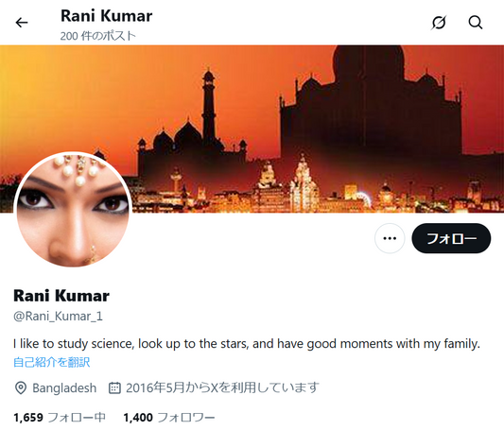
Task: View the Taj Mahal banner image
Action: tap(252, 129)
